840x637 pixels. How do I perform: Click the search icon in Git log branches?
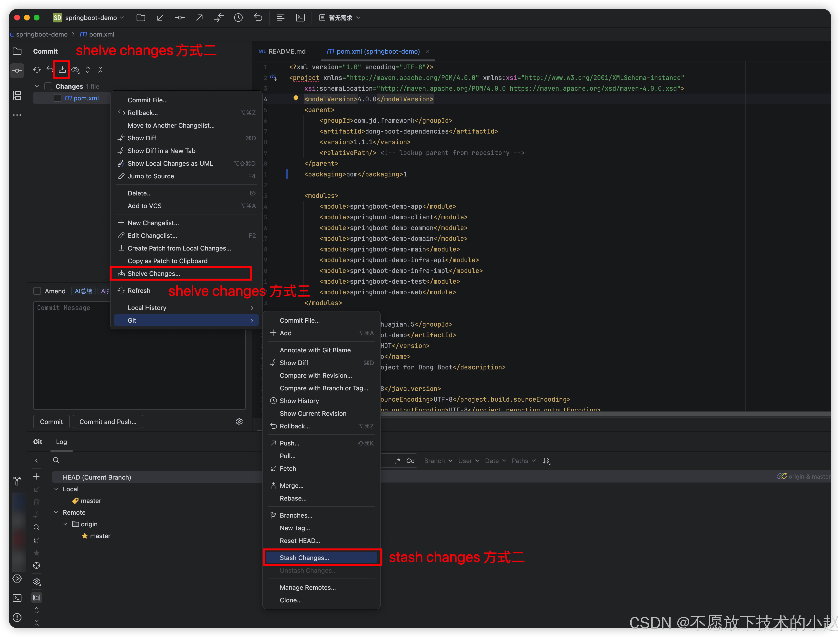(56, 460)
